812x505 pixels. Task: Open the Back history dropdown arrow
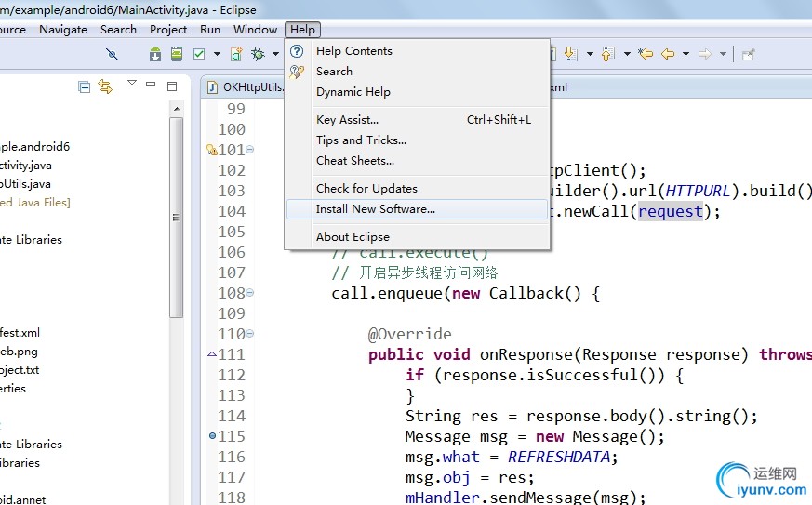click(x=686, y=54)
